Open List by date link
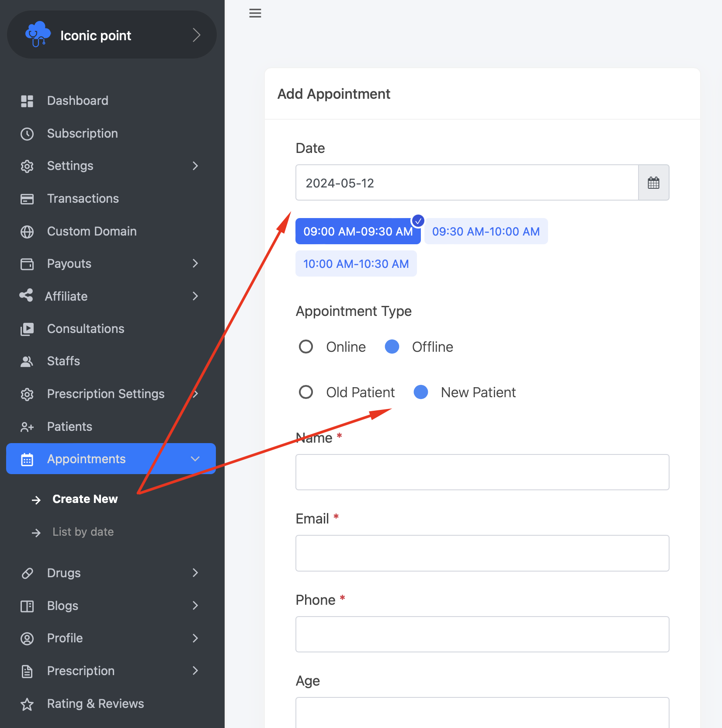The height and width of the screenshot is (728, 722). point(83,532)
